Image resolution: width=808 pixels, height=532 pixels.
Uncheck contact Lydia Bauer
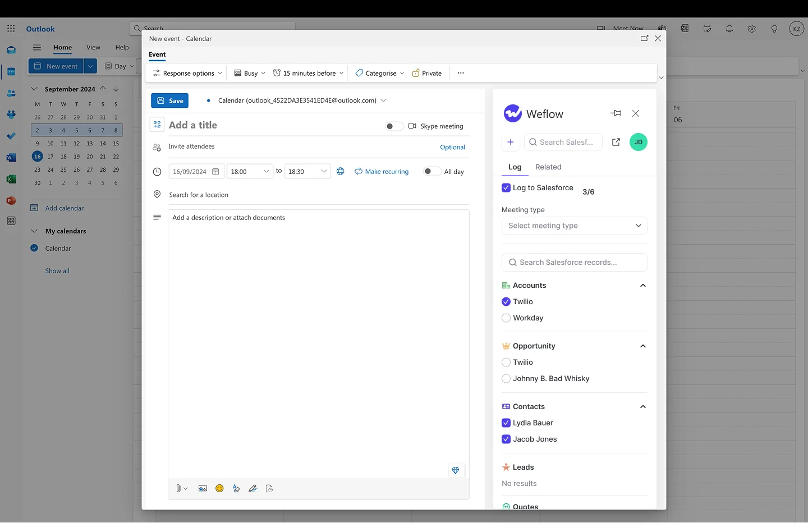(506, 423)
